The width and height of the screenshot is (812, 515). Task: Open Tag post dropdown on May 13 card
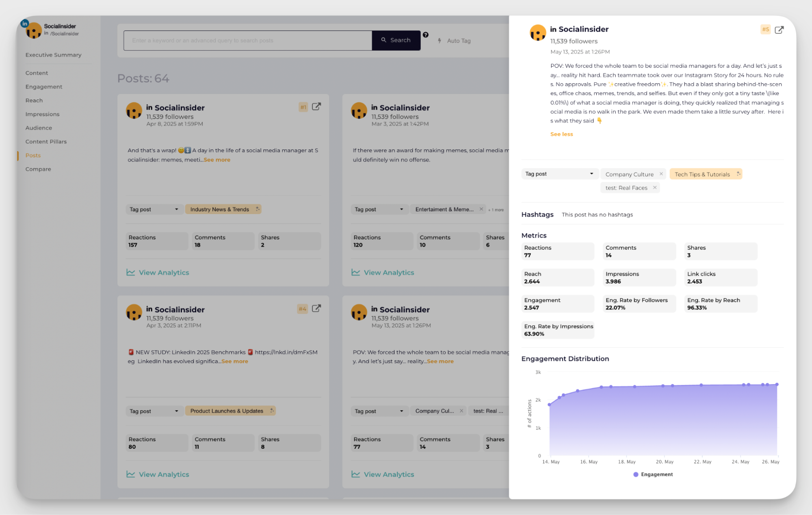click(x=379, y=411)
